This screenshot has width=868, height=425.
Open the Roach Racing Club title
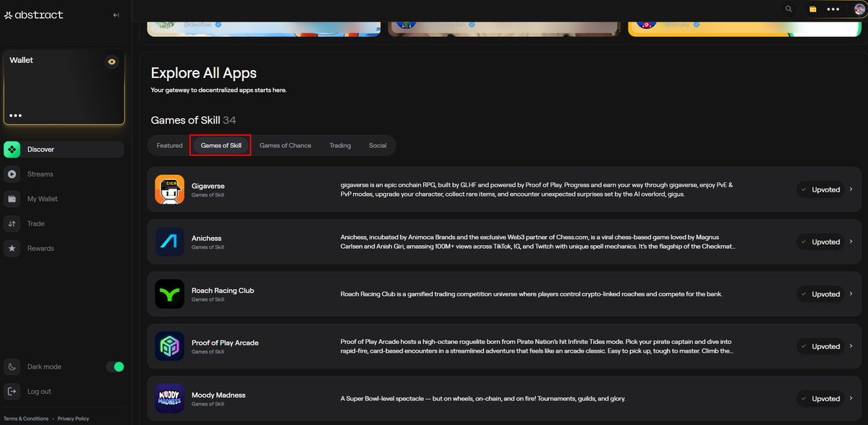click(x=223, y=291)
